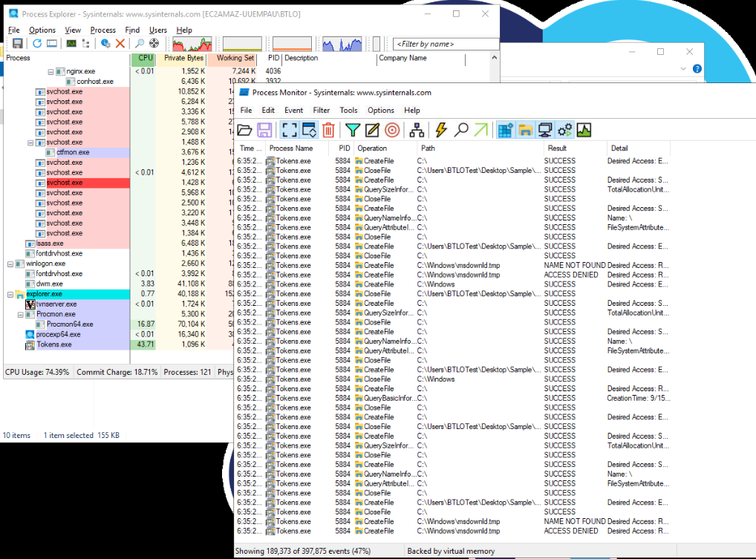Image resolution: width=756 pixels, height=559 pixels.
Task: Click green arrow Jump To icon
Action: click(x=481, y=130)
